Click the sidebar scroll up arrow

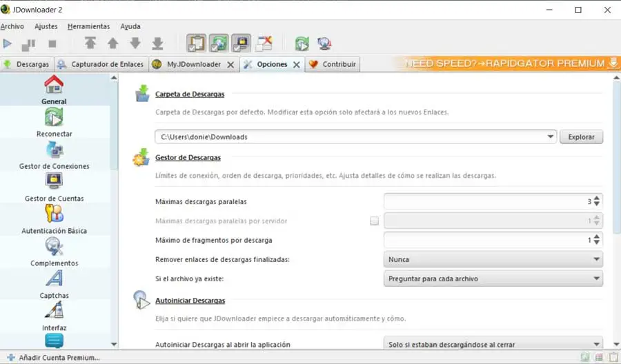click(x=114, y=77)
